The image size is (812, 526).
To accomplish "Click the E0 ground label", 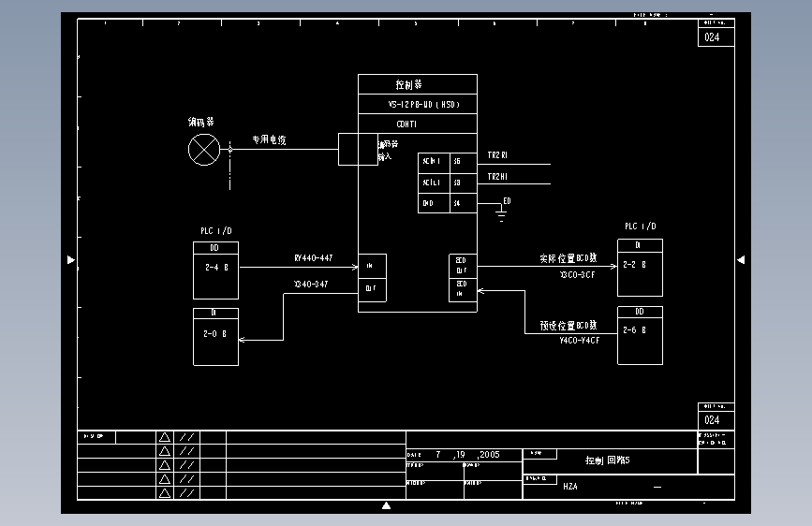I will pos(507,201).
